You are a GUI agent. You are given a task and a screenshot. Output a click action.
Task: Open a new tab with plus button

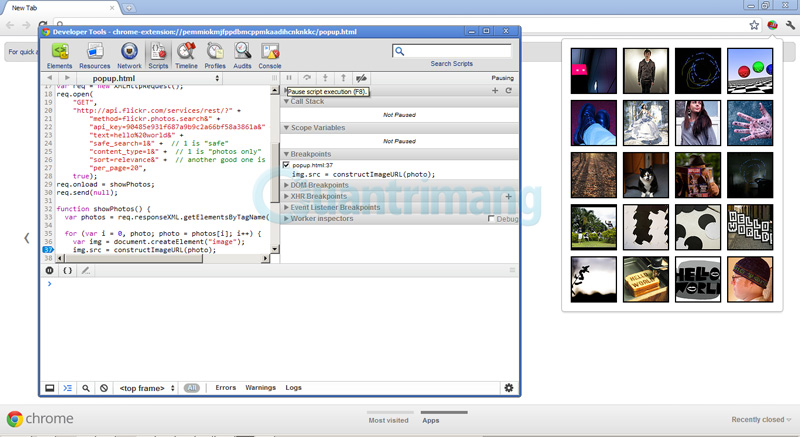129,8
